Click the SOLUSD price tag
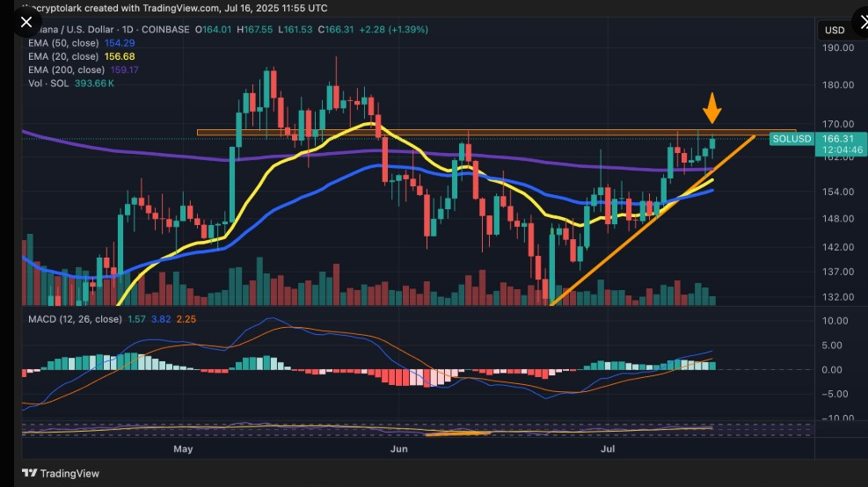Screen dimensions: 868x487 coord(791,139)
